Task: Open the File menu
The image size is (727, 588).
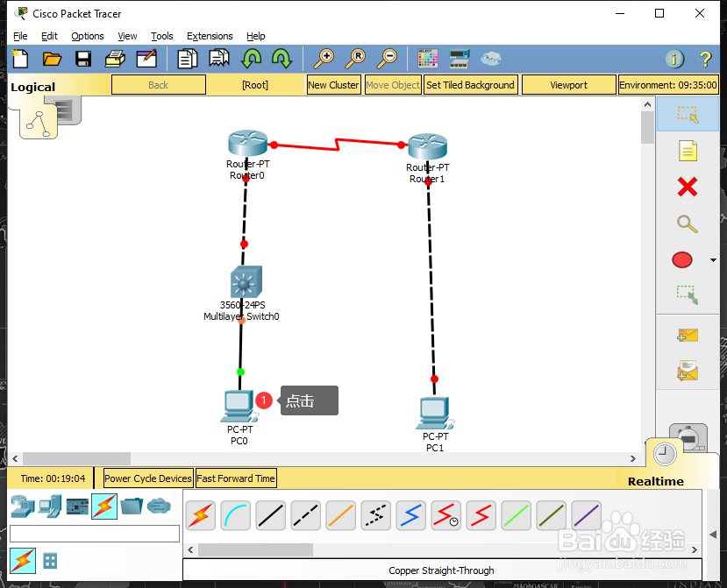Action: (x=20, y=36)
